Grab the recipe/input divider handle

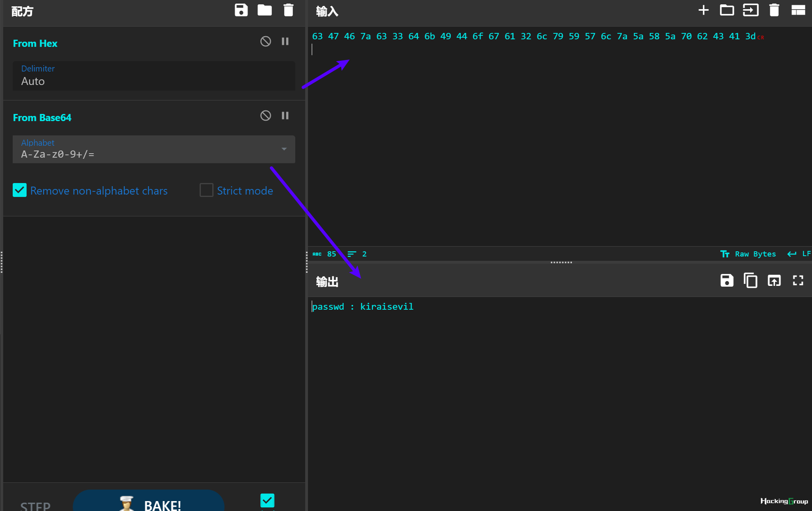307,262
